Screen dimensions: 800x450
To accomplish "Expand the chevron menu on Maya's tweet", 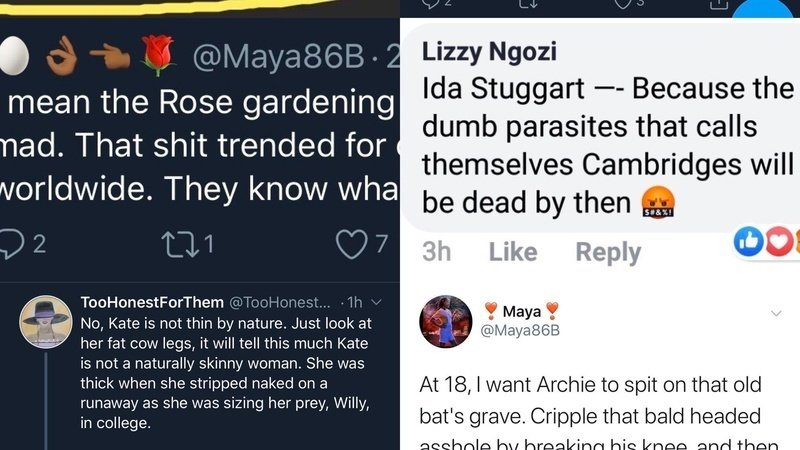I will tap(777, 314).
